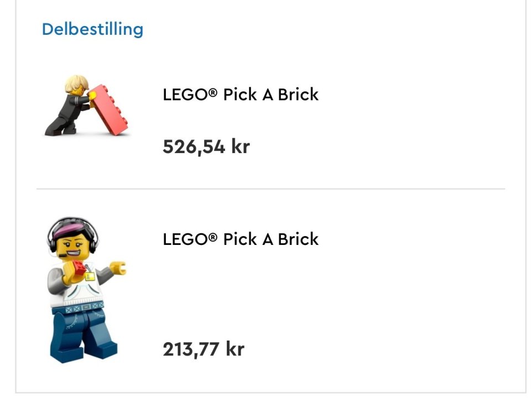Tap the headset minifigure's outstretched yellow hand

point(118,269)
